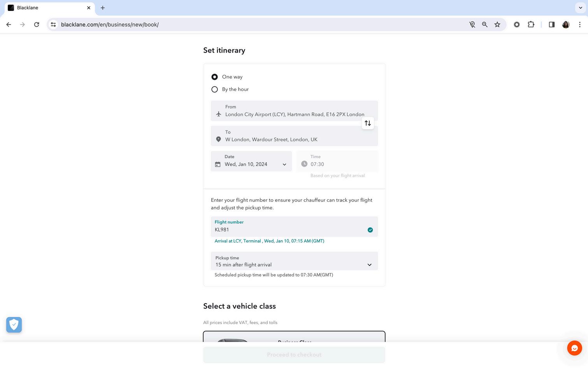
Task: Close the Blacklane tab
Action: (x=89, y=8)
